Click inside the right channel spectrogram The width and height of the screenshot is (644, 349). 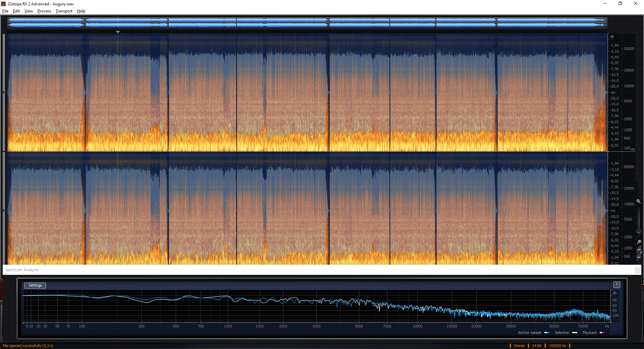[307, 208]
